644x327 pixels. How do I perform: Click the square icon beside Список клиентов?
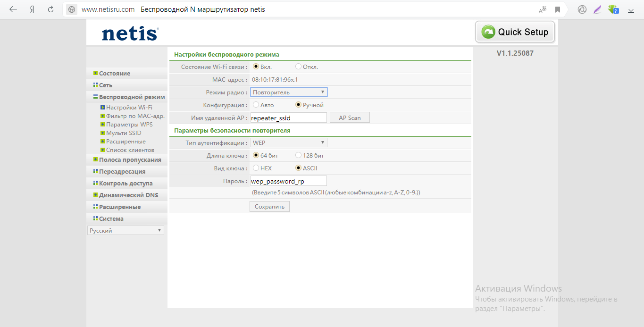[x=102, y=150]
